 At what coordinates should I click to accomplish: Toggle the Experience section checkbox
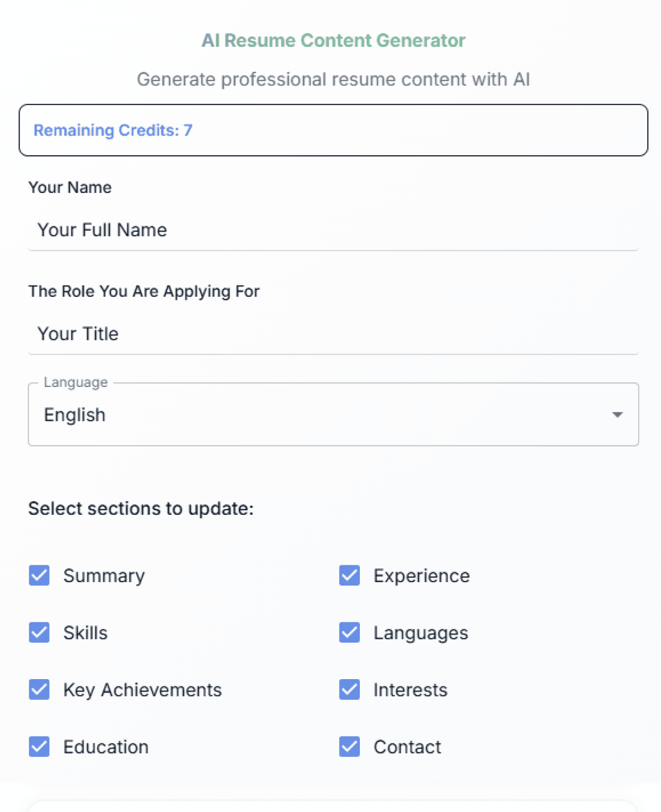(349, 575)
